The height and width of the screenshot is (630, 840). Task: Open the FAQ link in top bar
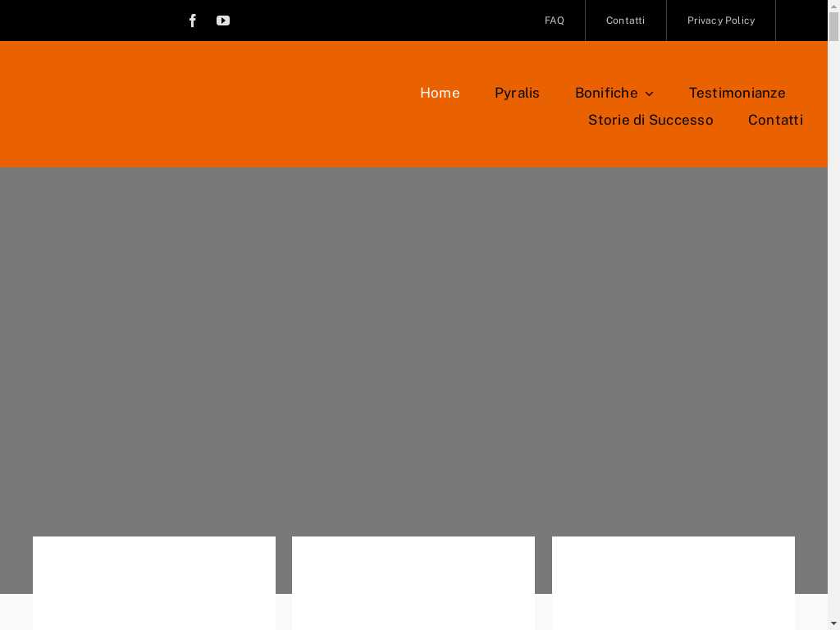coord(555,21)
